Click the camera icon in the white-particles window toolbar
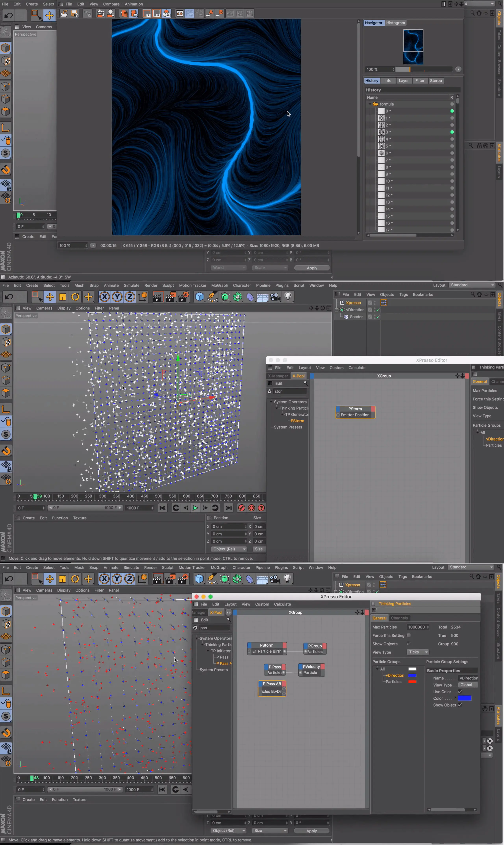The height and width of the screenshot is (845, 504). 275,297
